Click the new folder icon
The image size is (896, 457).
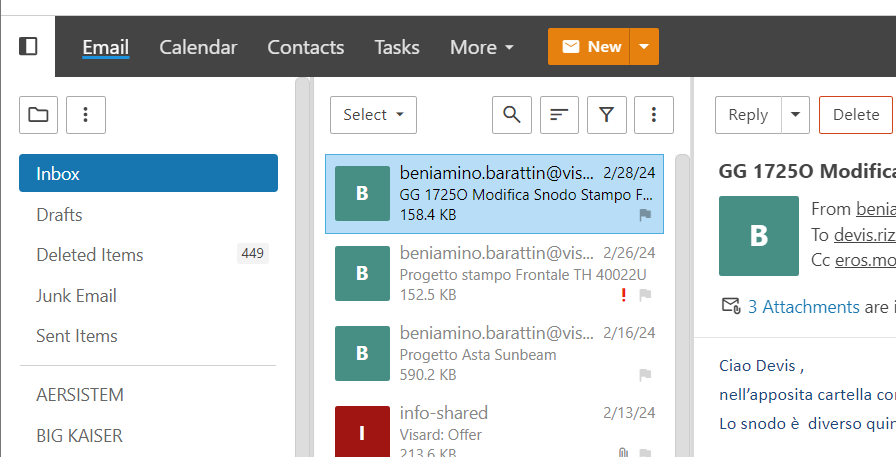click(38, 115)
